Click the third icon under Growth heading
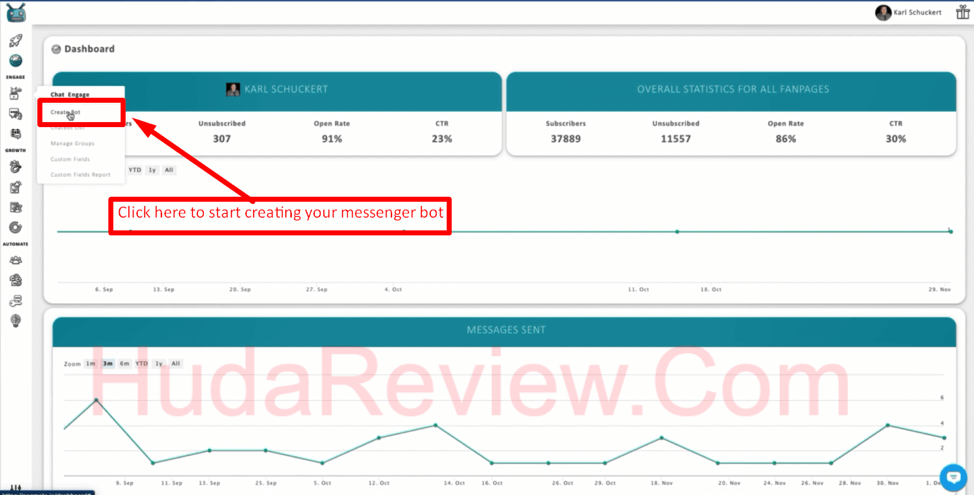Screen dimensions: 974x495 point(16,207)
